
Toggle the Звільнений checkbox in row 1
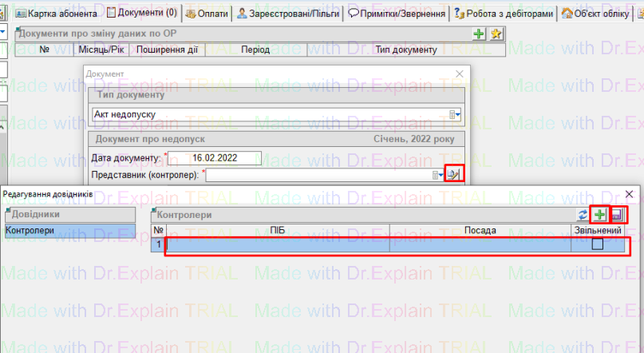tap(597, 245)
